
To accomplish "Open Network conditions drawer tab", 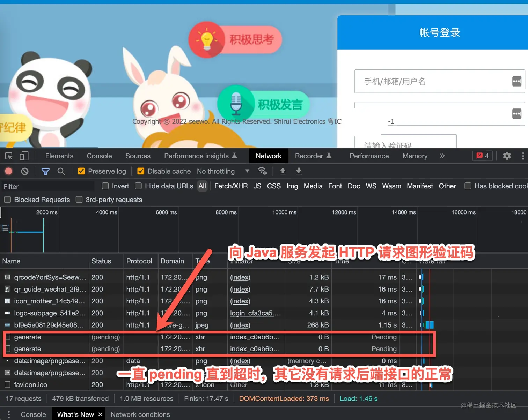I will (x=140, y=414).
